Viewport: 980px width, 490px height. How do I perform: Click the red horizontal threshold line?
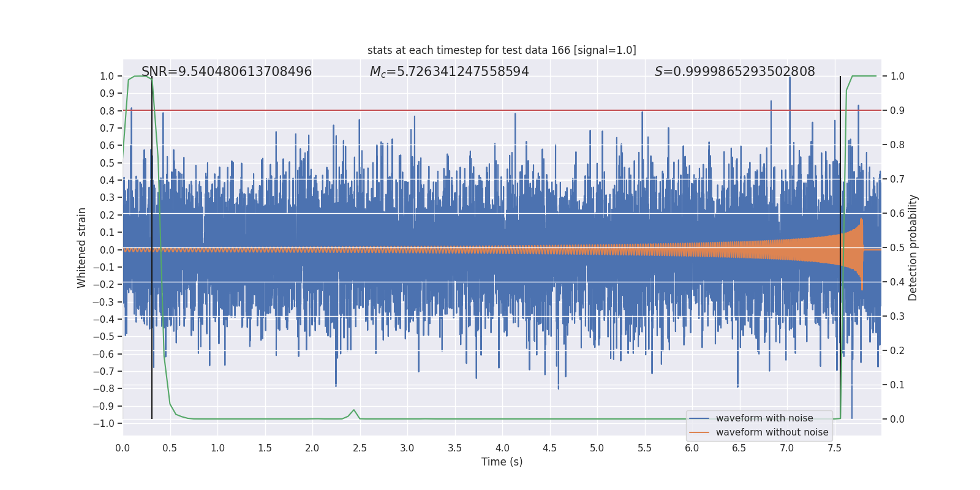click(x=502, y=110)
